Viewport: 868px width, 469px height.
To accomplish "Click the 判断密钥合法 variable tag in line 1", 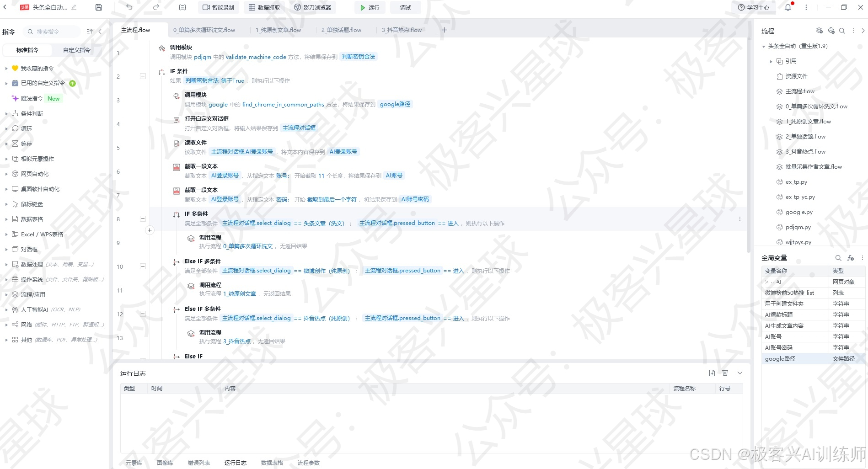I will pos(359,57).
